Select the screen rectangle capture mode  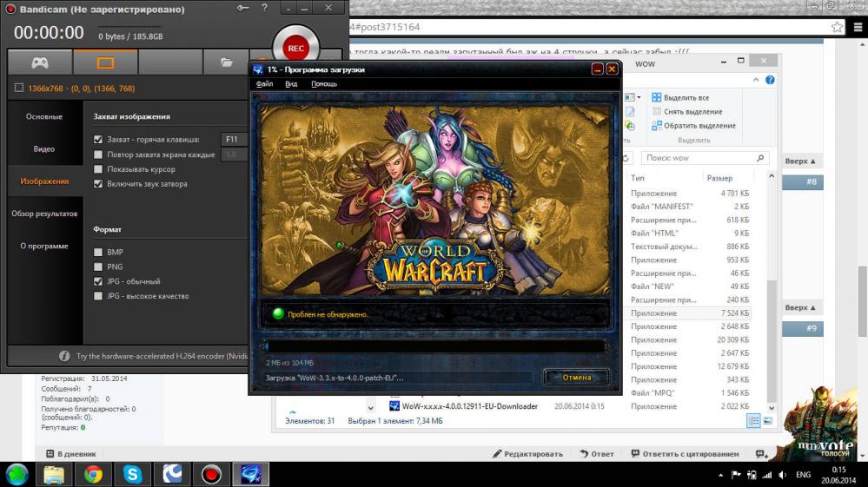[x=105, y=63]
